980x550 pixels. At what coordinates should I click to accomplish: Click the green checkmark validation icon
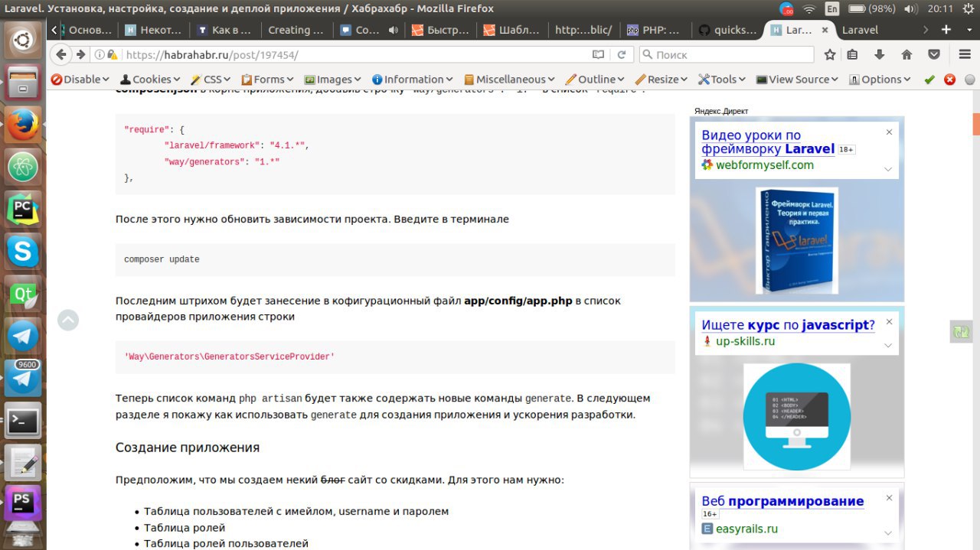pyautogui.click(x=929, y=80)
